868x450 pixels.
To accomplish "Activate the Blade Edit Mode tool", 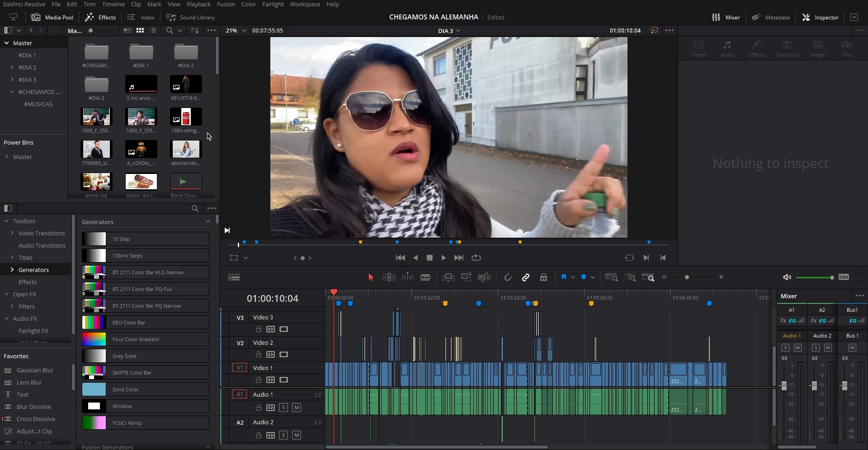I will (x=425, y=277).
